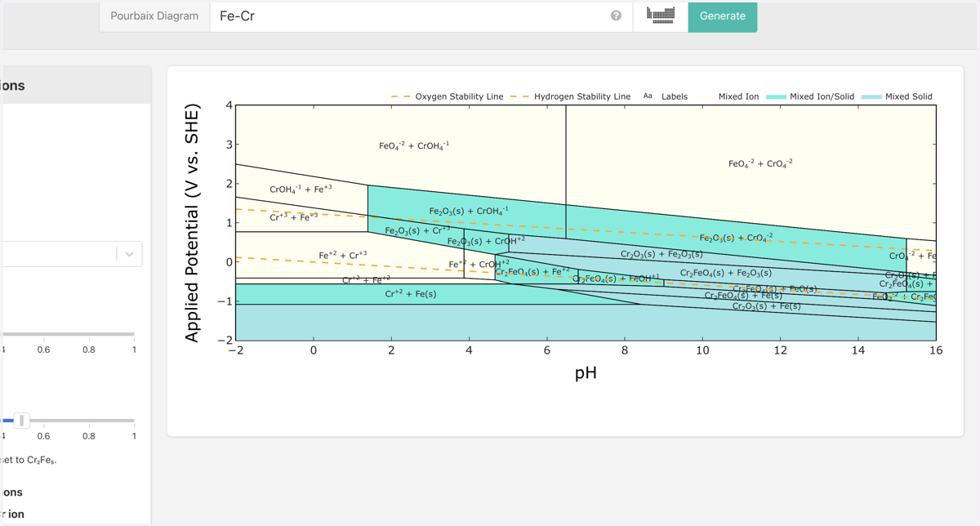Click the FeO4-2 + CrO4-2 region label
This screenshot has height=526, width=980.
760,164
